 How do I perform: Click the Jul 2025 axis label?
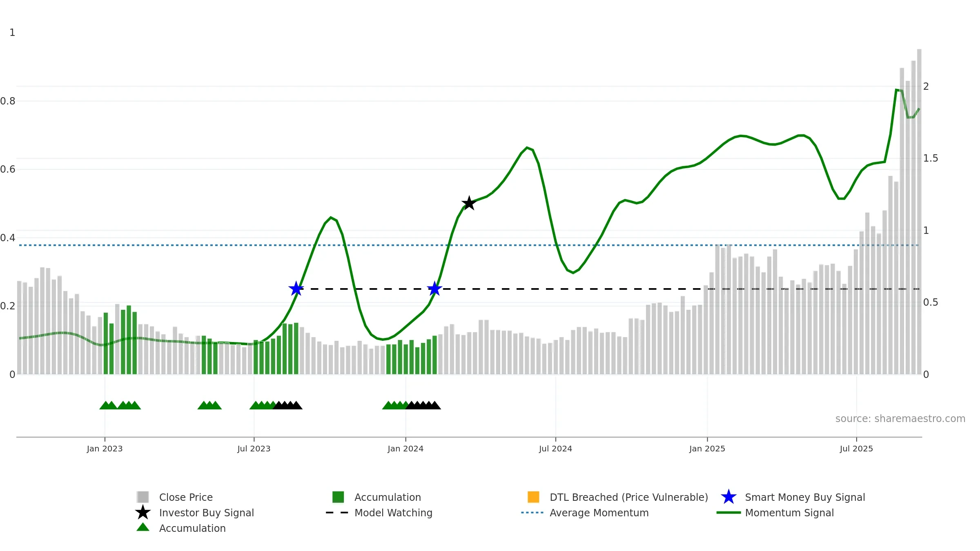click(856, 449)
